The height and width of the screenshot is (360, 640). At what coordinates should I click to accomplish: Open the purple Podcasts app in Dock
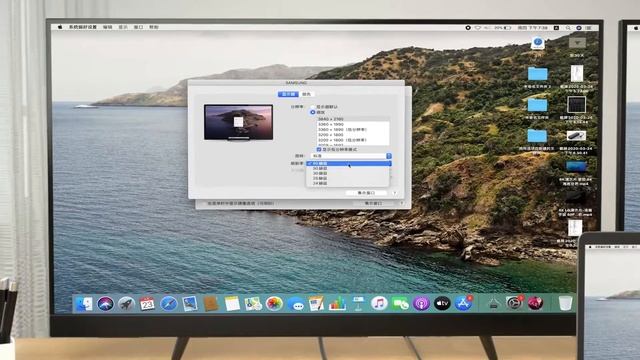point(421,304)
